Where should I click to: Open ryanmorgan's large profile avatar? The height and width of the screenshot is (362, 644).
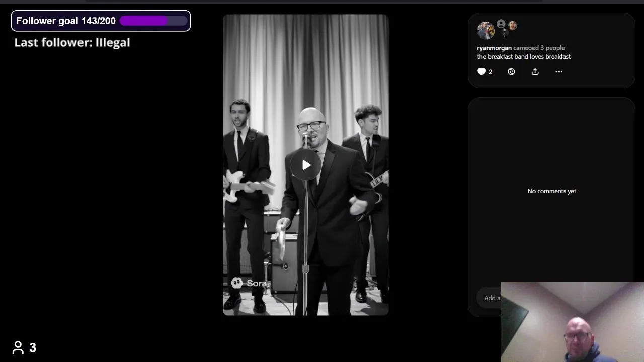[486, 30]
